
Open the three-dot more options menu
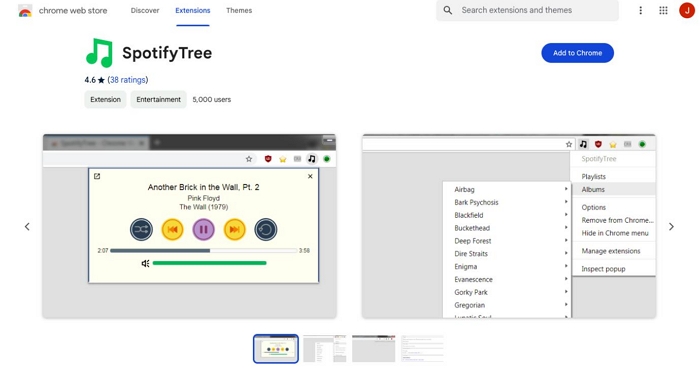[x=640, y=10]
